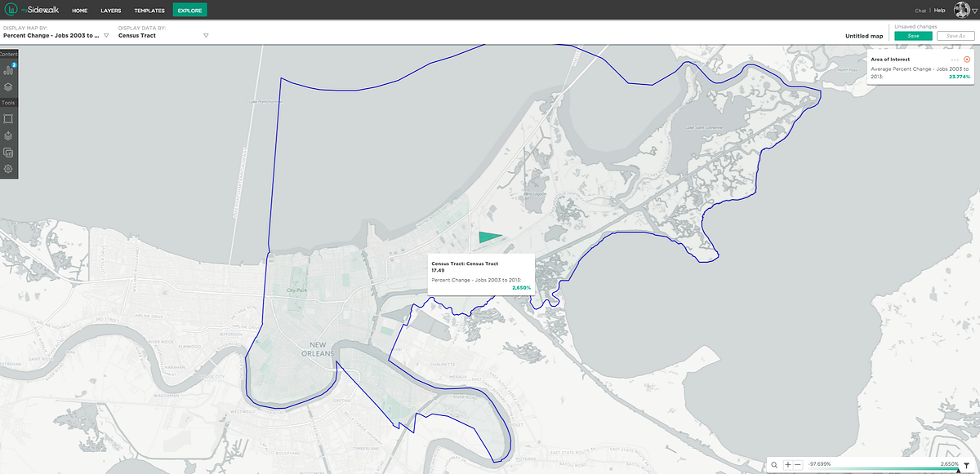The width and height of the screenshot is (980, 474).
Task: Open the Layers tab
Action: [110, 11]
